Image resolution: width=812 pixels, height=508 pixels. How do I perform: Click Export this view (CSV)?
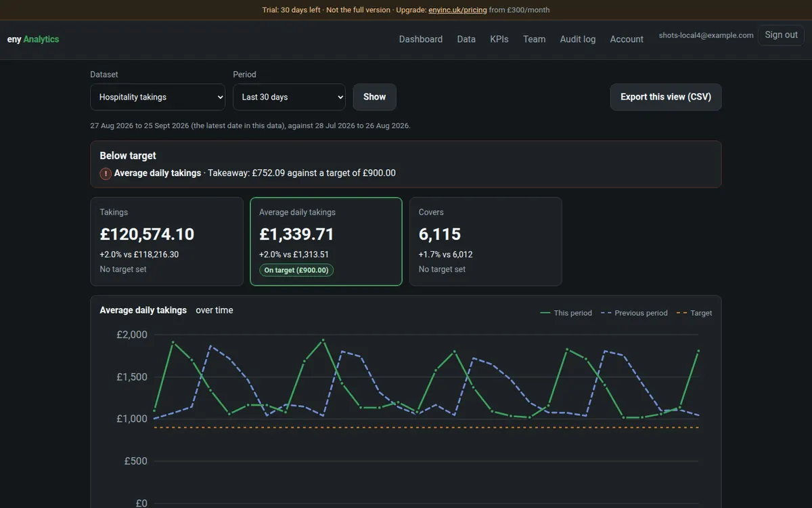(666, 97)
